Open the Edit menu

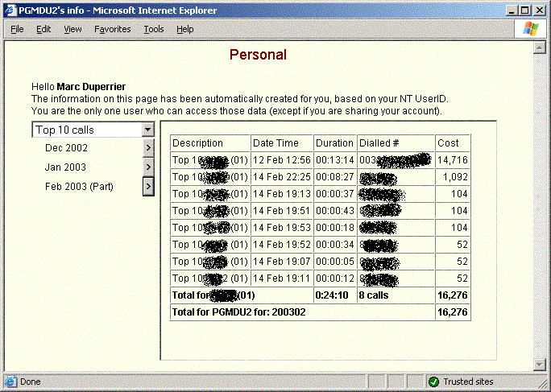pyautogui.click(x=43, y=29)
